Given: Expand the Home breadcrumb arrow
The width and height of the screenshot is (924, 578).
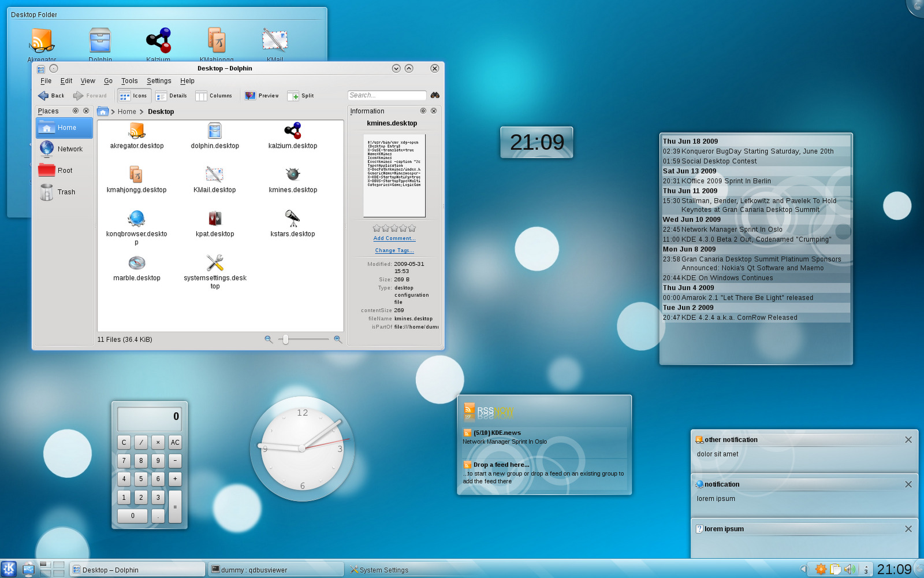Looking at the screenshot, I should click(x=141, y=112).
